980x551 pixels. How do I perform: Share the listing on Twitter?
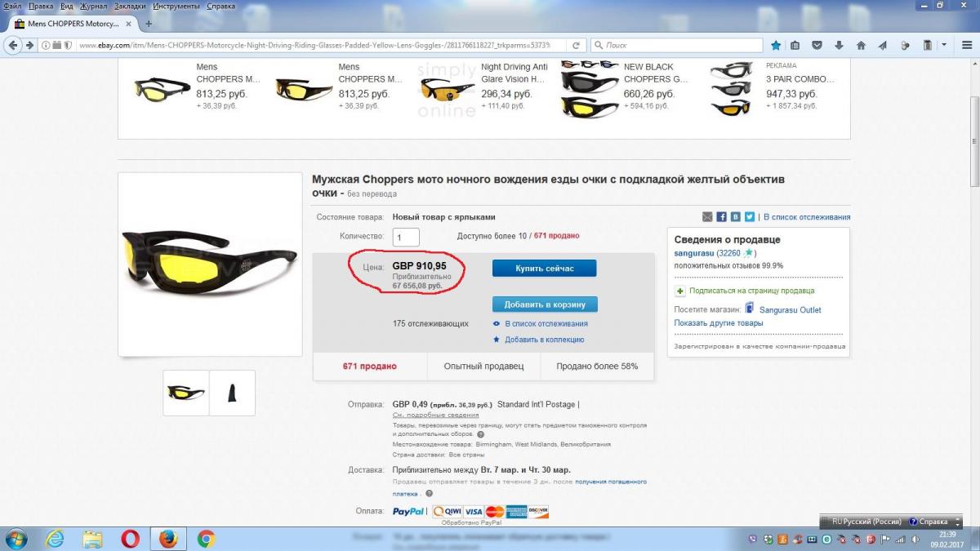750,217
